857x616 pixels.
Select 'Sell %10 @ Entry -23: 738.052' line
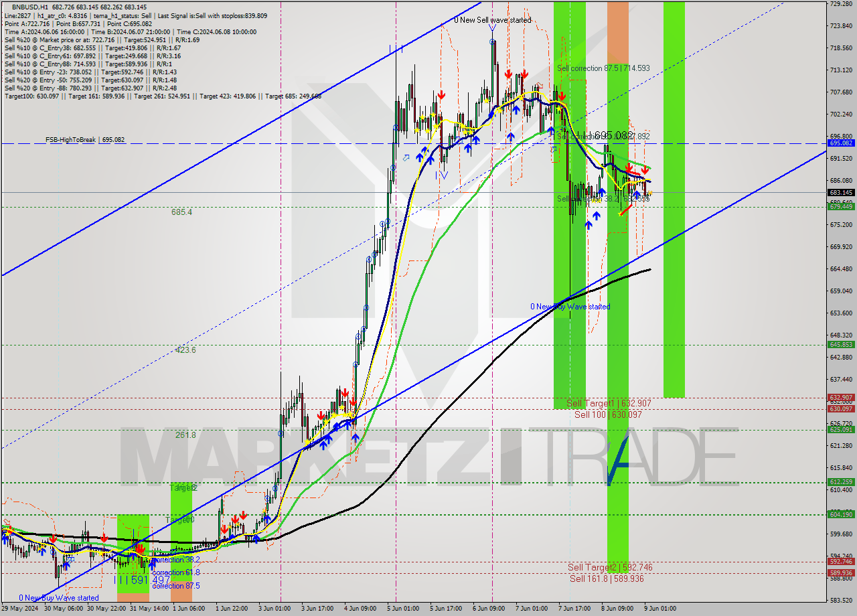[90, 72]
